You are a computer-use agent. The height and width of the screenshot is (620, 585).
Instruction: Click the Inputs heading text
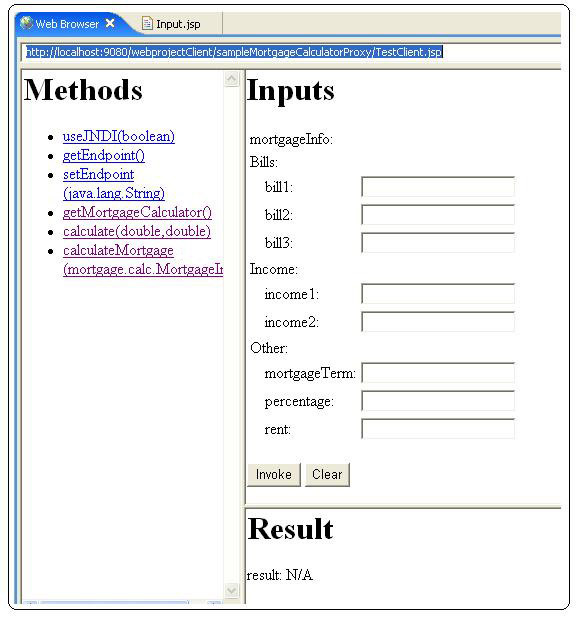(290, 91)
